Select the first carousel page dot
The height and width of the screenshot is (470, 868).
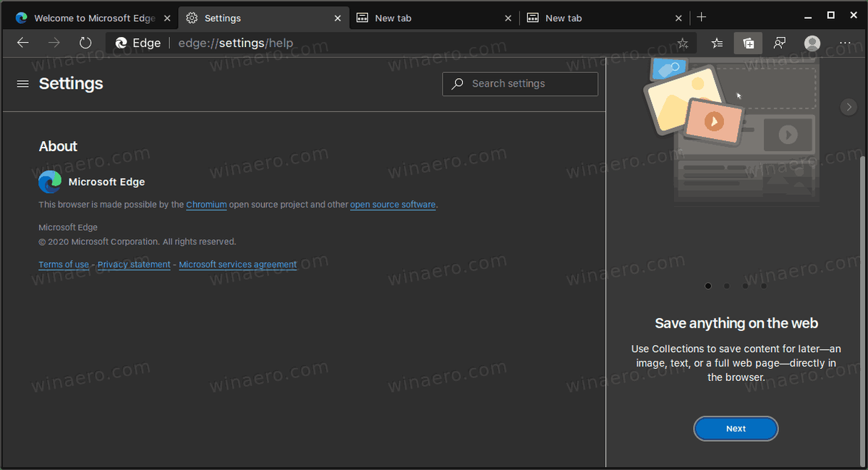pyautogui.click(x=708, y=286)
